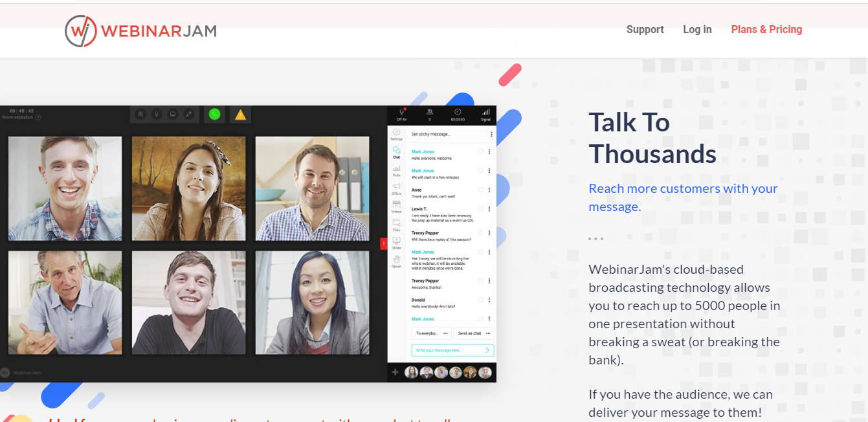Open three-dot menu for 'We will start' message
868x422 pixels.
click(x=489, y=171)
